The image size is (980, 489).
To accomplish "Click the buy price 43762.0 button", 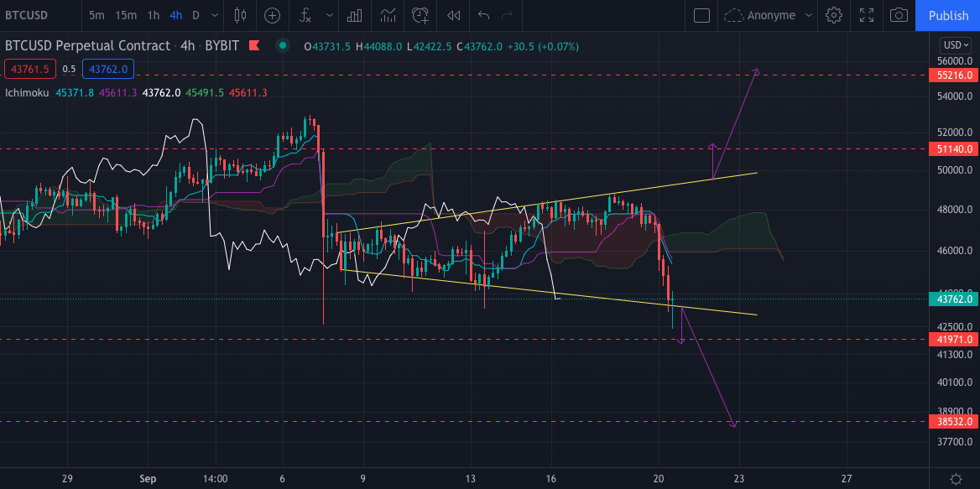I will coord(107,69).
